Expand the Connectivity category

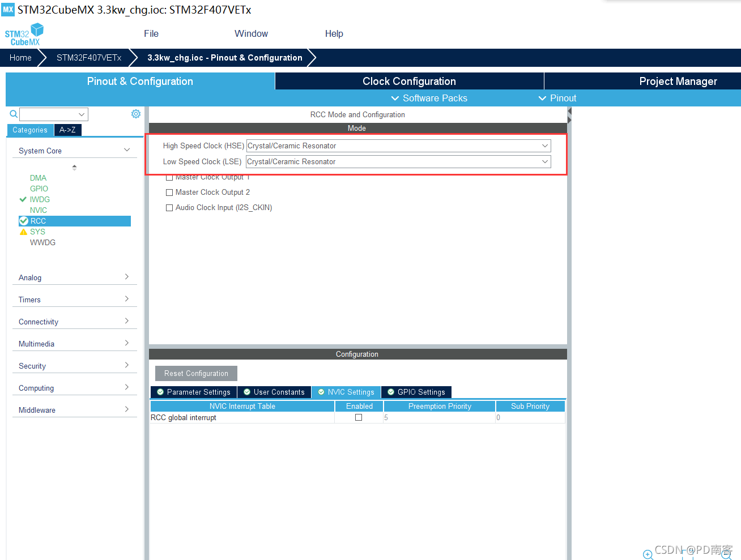click(x=74, y=322)
